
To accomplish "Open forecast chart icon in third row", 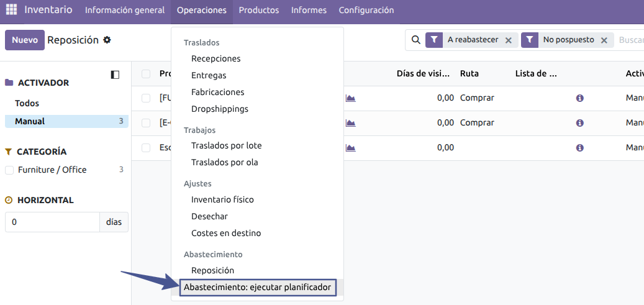I will coord(350,148).
